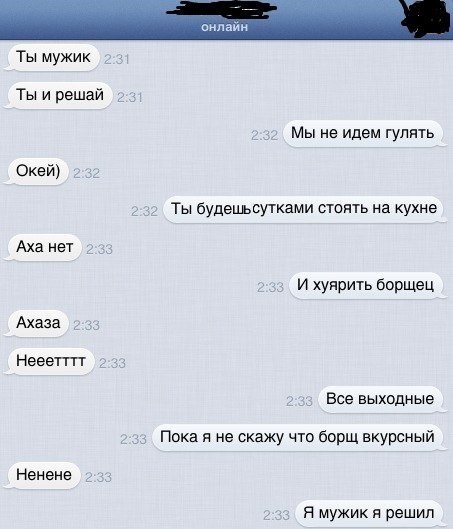
Task: Select the 'Ахаза' message bubble
Action: tap(38, 323)
